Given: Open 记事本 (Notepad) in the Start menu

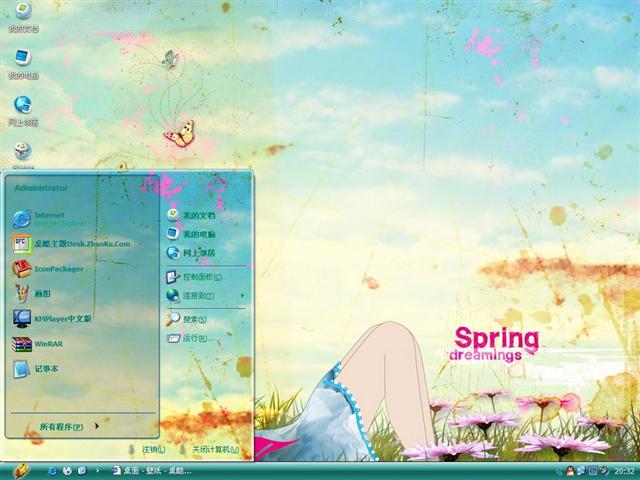Looking at the screenshot, I should point(36,369).
